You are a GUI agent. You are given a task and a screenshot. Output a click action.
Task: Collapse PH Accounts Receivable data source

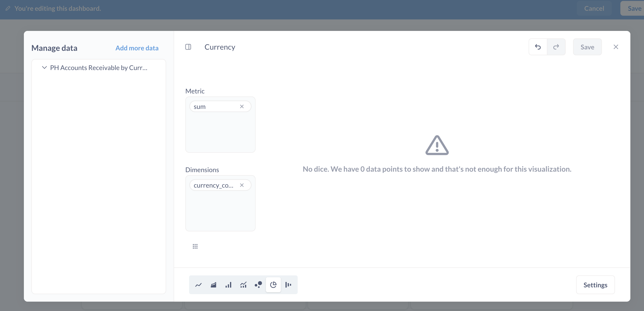point(44,67)
